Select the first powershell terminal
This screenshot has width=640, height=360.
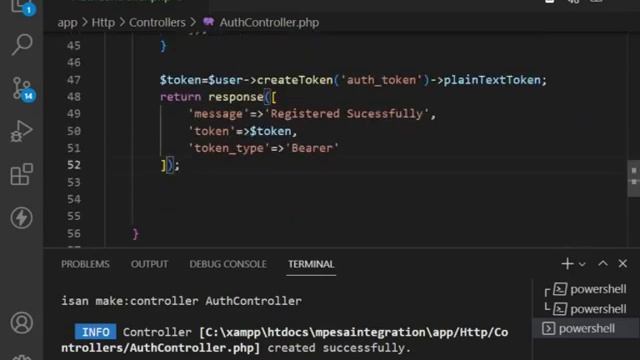click(x=586, y=289)
